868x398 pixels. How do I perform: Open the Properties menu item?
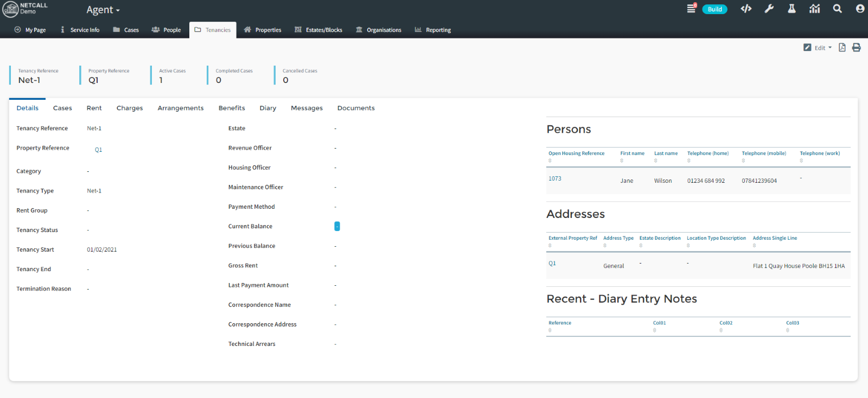coord(263,30)
